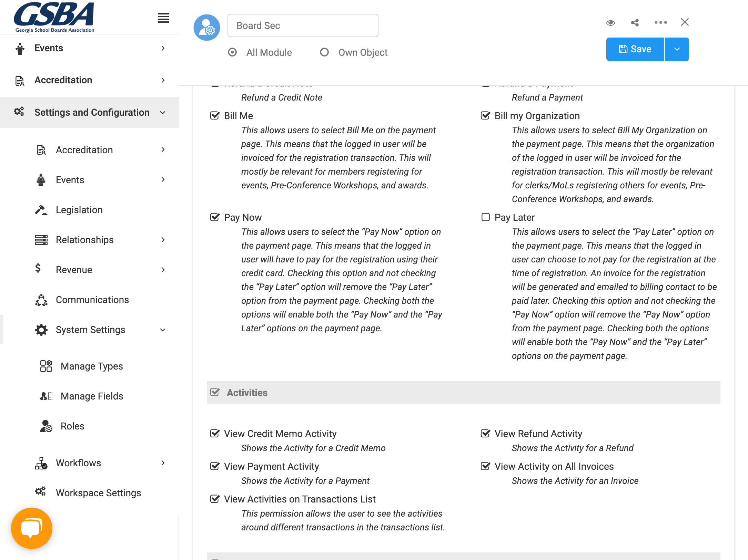The height and width of the screenshot is (560, 748).
Task: Uncheck View Payment Activity checkbox
Action: 215,466
